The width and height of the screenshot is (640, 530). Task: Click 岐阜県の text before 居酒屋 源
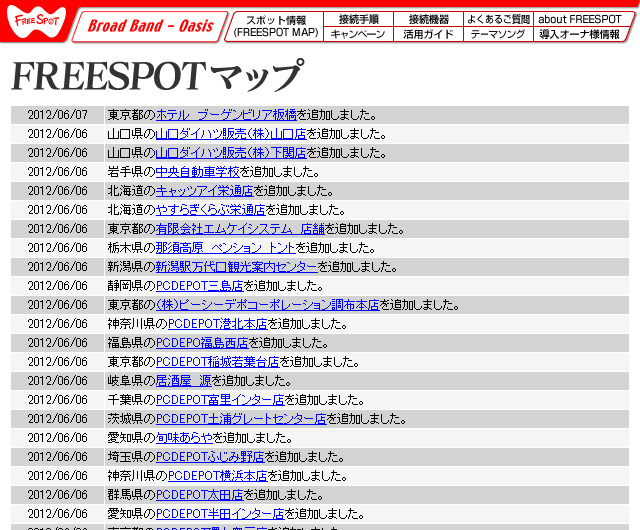coord(131,381)
